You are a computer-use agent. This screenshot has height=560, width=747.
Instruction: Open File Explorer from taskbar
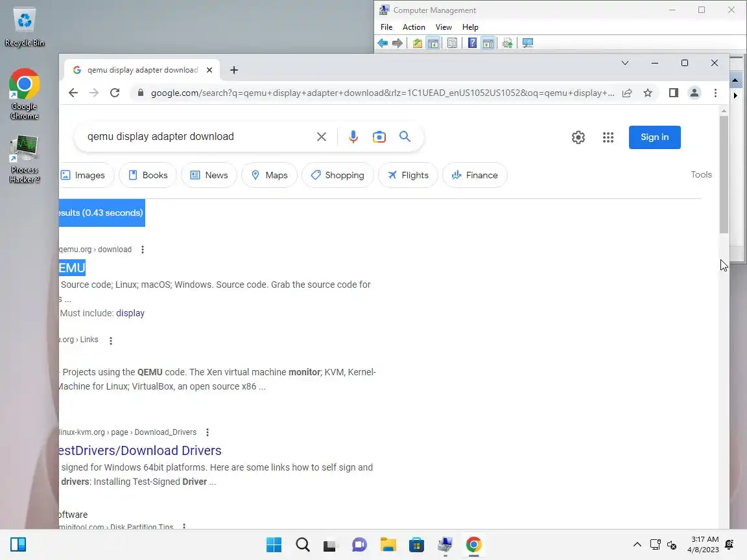388,544
